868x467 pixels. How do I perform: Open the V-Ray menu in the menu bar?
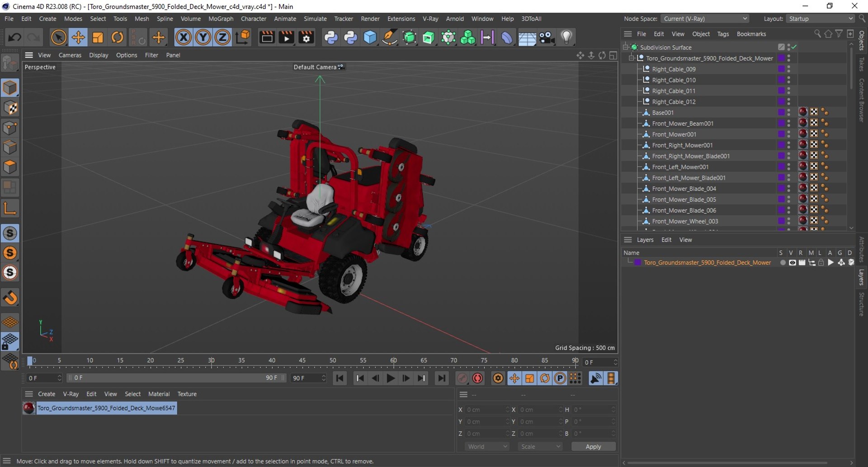pyautogui.click(x=430, y=19)
